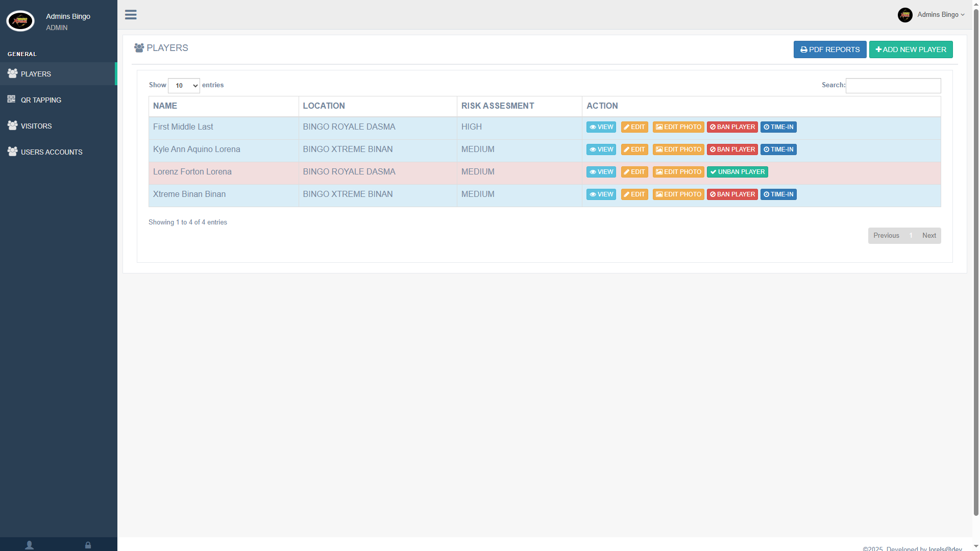Unban player Lorenz Forton Lorena

tap(737, 172)
